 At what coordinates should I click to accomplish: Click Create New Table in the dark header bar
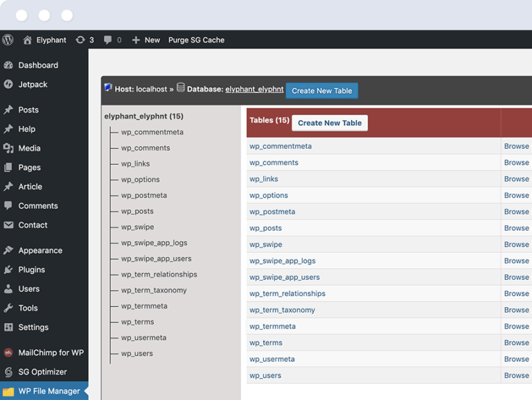(x=321, y=91)
